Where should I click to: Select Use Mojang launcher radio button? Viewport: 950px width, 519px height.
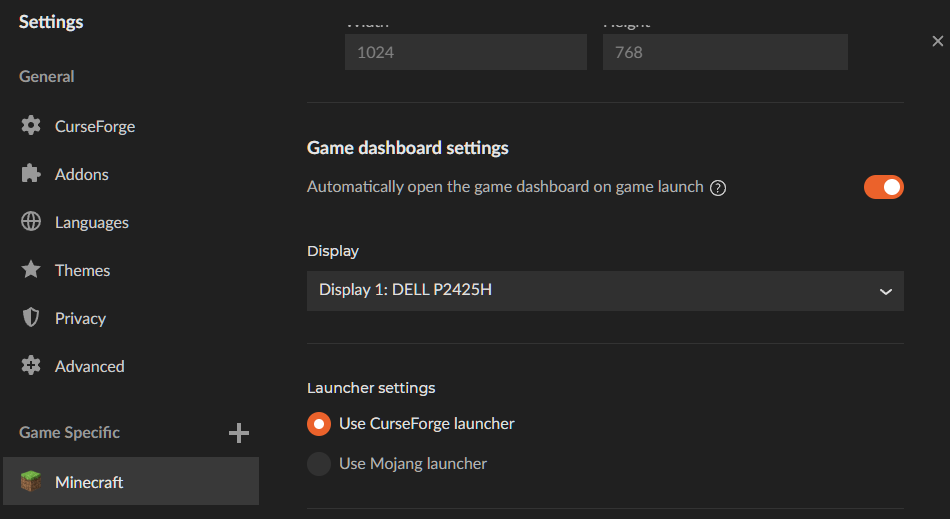pyautogui.click(x=319, y=464)
